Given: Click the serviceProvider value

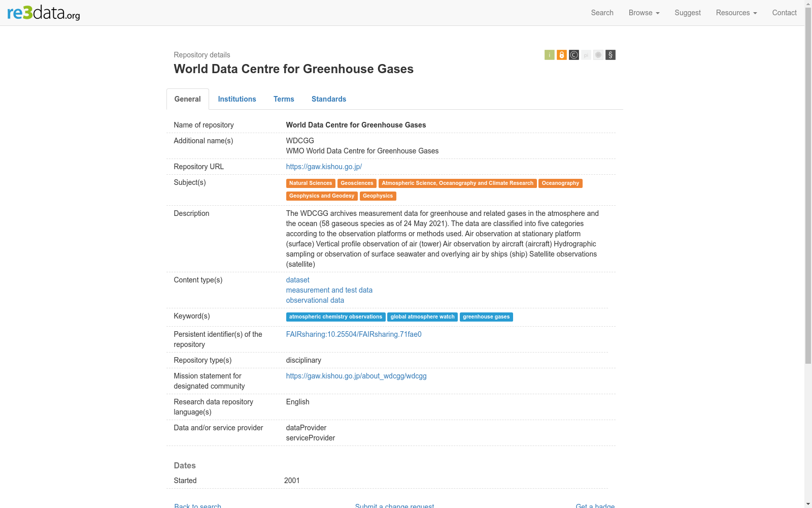Looking at the screenshot, I should [x=311, y=438].
